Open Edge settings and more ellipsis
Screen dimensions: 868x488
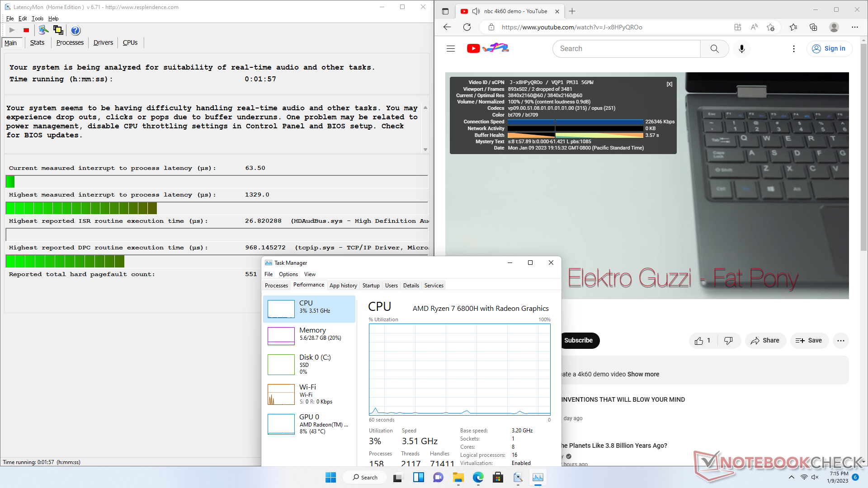click(x=854, y=27)
